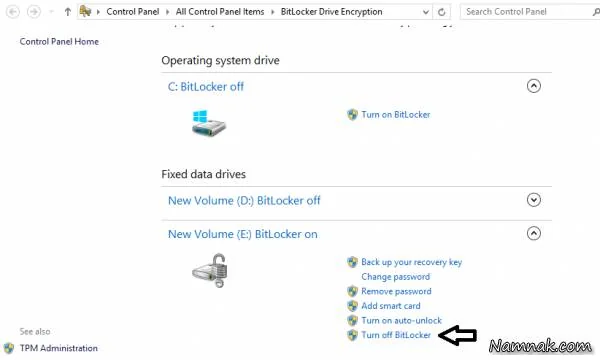Click Turn off BitLocker link

[396, 335]
